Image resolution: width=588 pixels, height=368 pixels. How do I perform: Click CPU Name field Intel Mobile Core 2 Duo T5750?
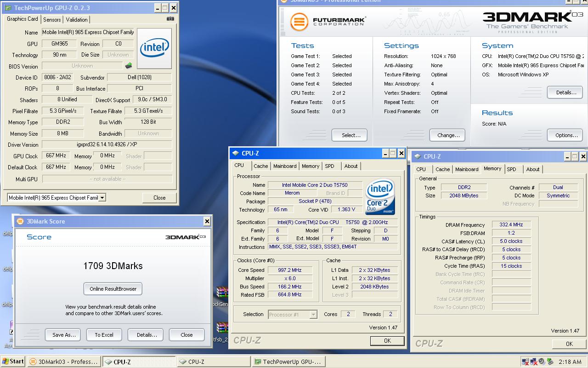(x=314, y=185)
